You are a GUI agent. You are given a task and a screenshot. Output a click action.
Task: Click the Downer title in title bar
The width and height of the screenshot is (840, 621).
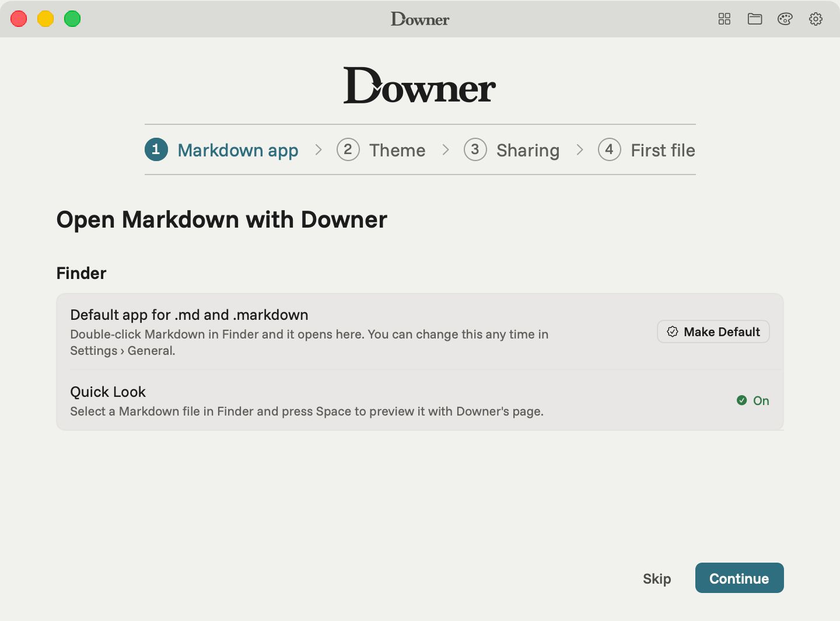[x=420, y=19]
